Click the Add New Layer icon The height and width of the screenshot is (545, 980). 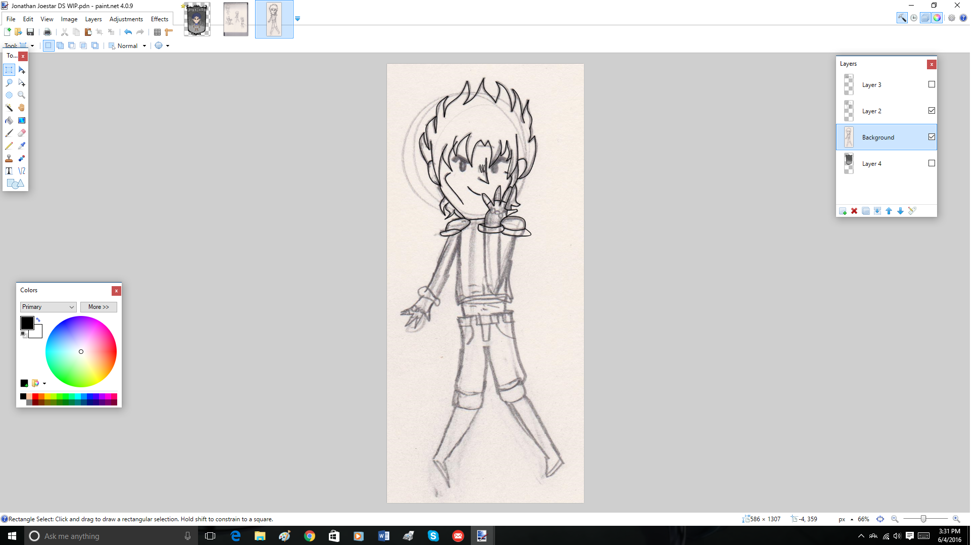pos(843,211)
